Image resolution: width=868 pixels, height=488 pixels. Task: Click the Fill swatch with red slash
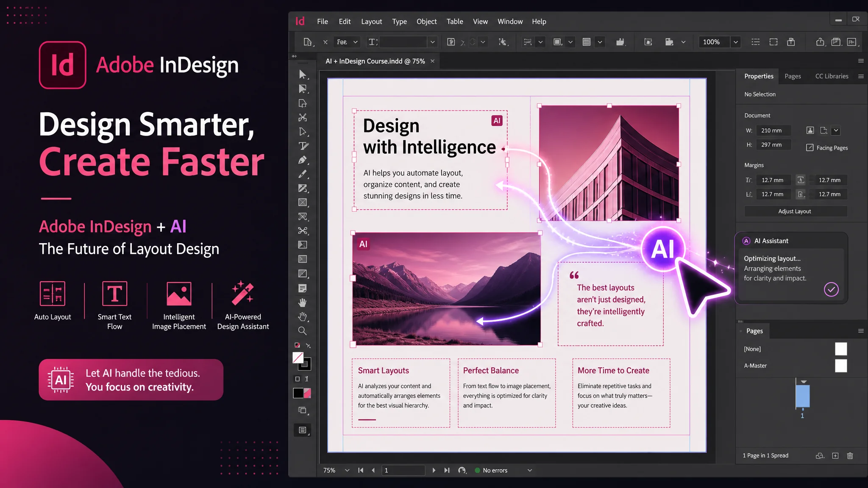click(x=298, y=358)
